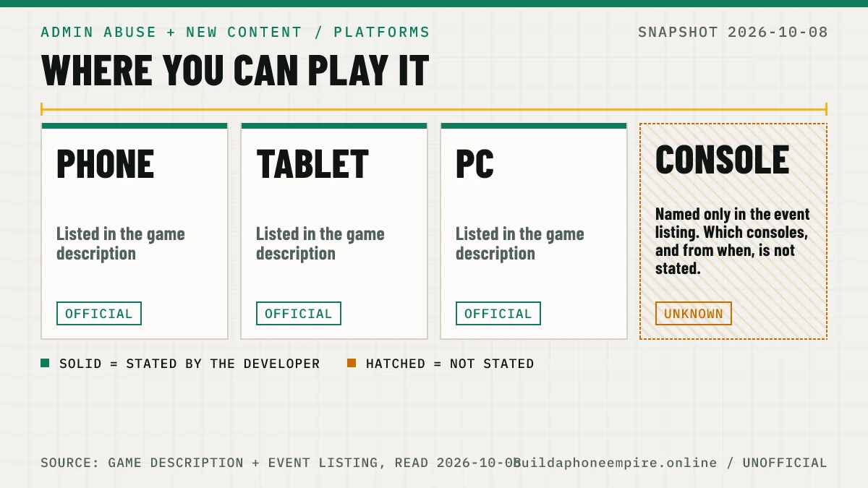Screen dimensions: 868x488
Task: Click the PHONE card heading
Action: point(106,163)
